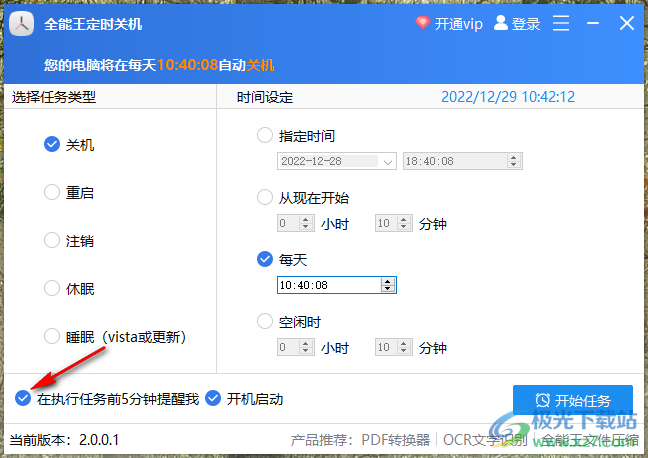Minimize the shutdown timer window

click(x=593, y=24)
